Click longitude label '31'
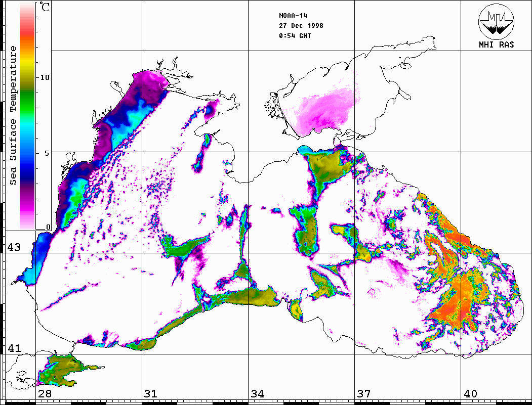The height and width of the screenshot is (405, 532). (x=151, y=393)
